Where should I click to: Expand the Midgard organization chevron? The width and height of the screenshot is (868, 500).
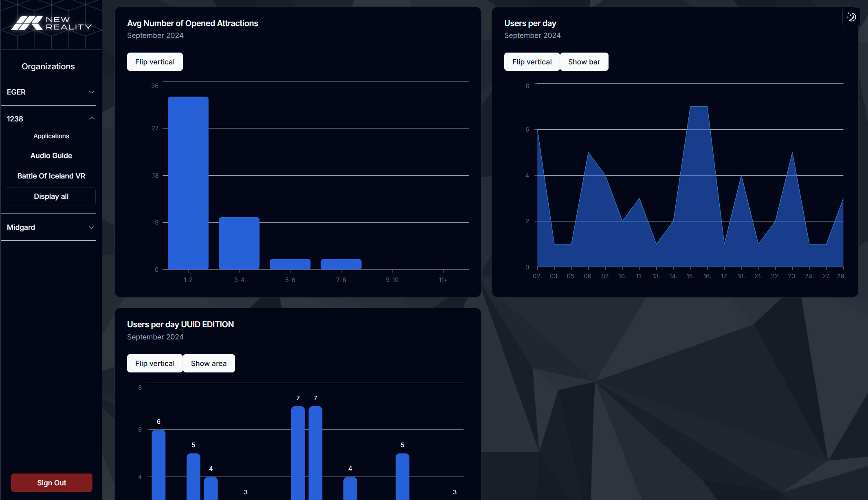(92, 227)
